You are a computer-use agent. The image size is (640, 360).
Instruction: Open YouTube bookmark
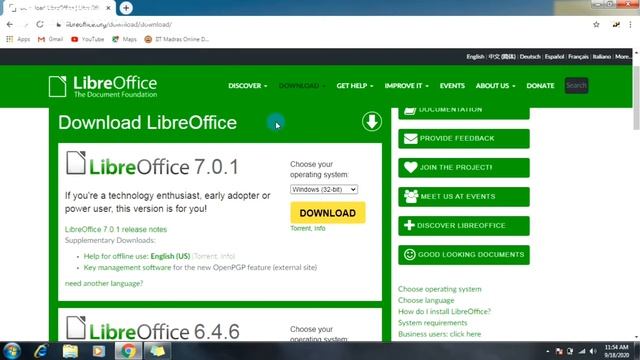coord(87,39)
